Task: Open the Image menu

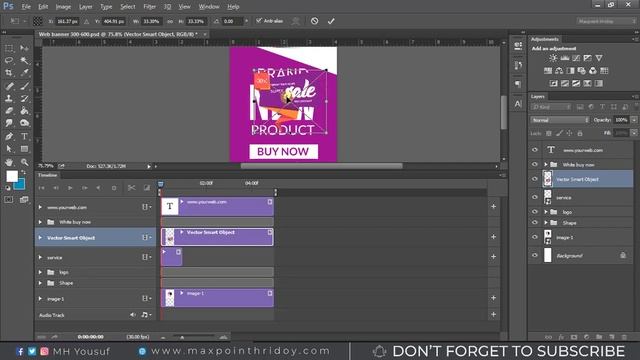Action: tap(63, 7)
